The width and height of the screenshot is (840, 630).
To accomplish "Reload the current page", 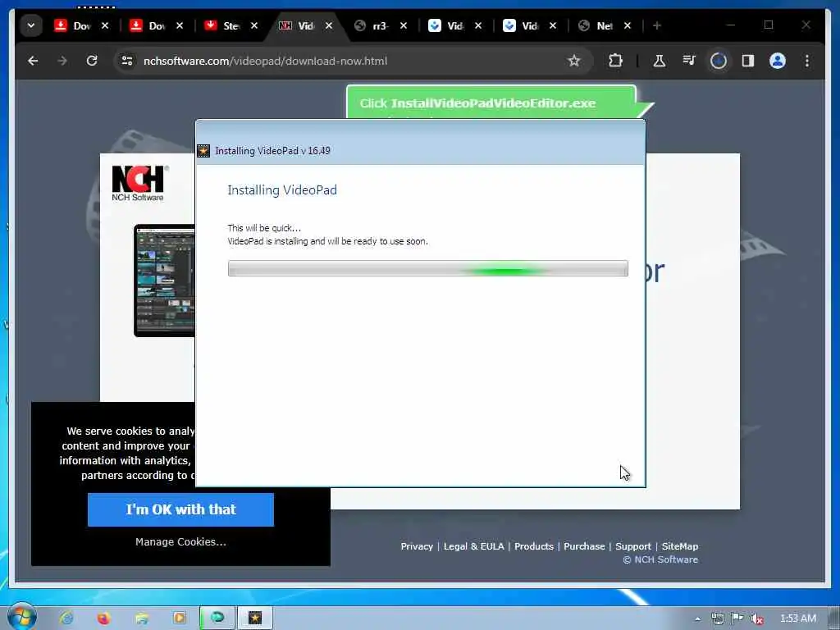I will point(92,61).
